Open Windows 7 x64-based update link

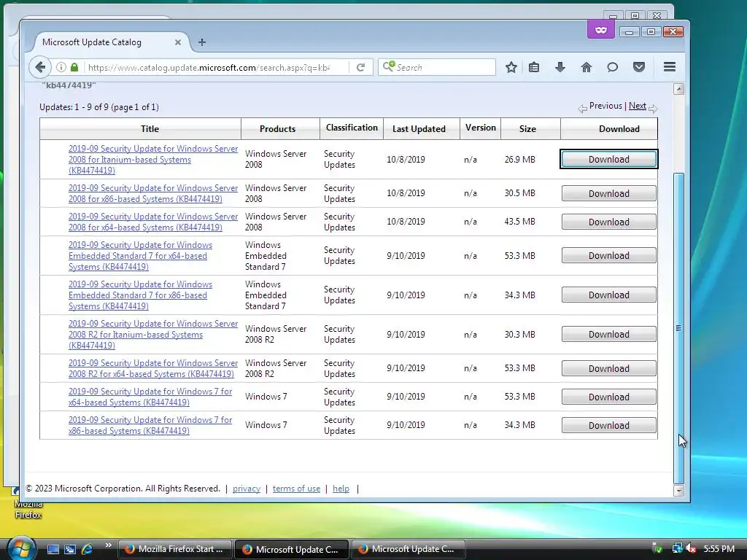pyautogui.click(x=150, y=397)
